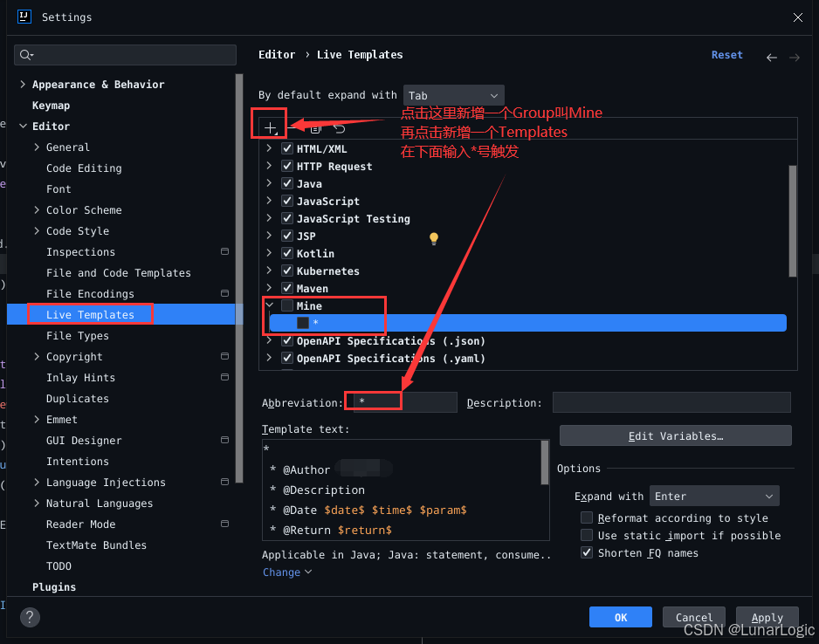The height and width of the screenshot is (644, 819).
Task: Click the duplicate template icon
Action: coord(315,128)
